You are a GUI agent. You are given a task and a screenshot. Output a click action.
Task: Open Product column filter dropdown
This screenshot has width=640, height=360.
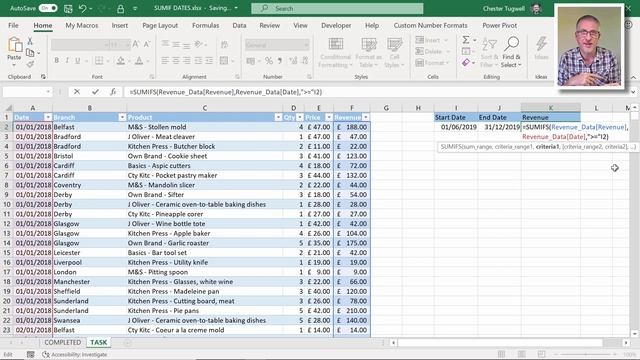[x=278, y=117]
